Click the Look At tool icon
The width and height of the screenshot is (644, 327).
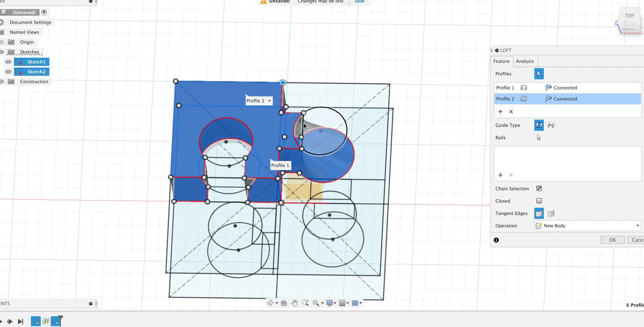click(284, 303)
